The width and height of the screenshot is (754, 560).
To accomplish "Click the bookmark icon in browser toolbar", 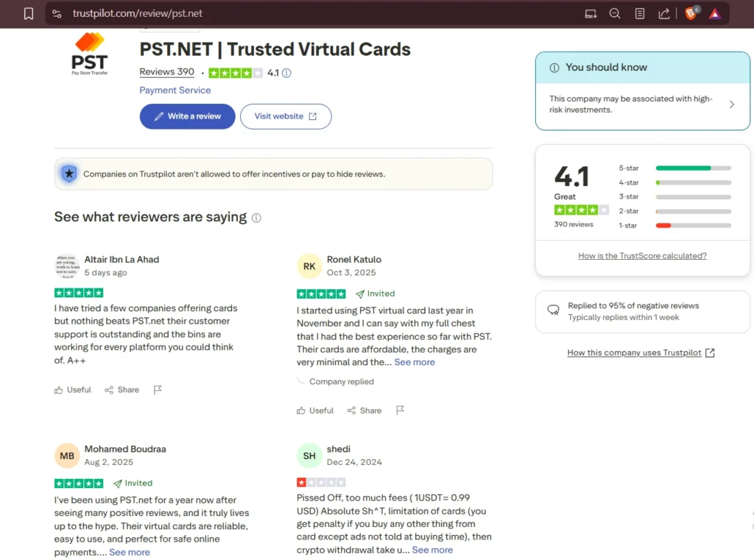I will pos(28,13).
